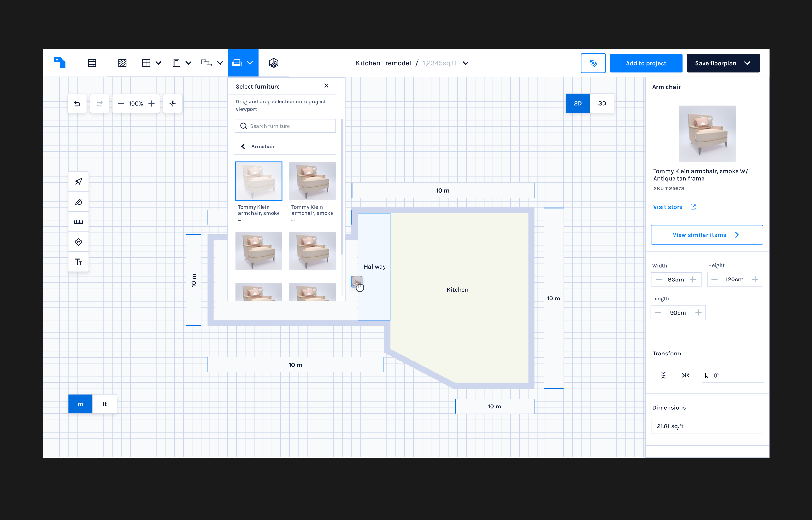Open the furniture tool tab

pyautogui.click(x=237, y=63)
